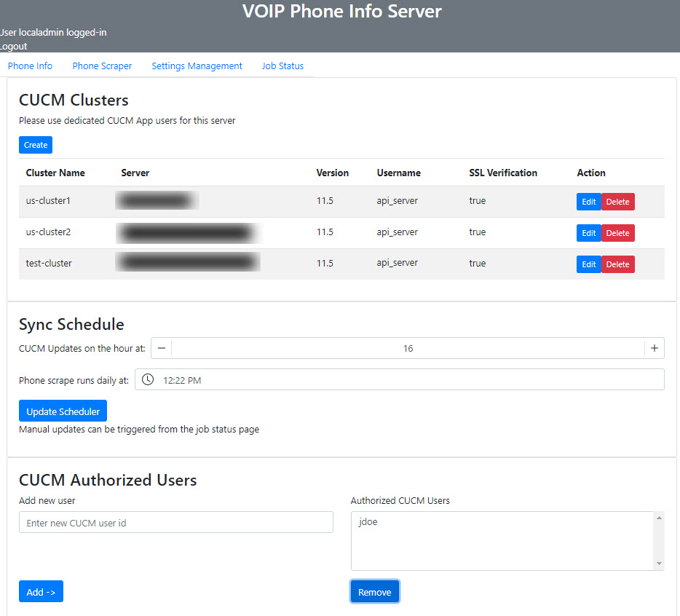Click the CUCM Authorized Users heading
Screen dimensions: 680x616
108,480
